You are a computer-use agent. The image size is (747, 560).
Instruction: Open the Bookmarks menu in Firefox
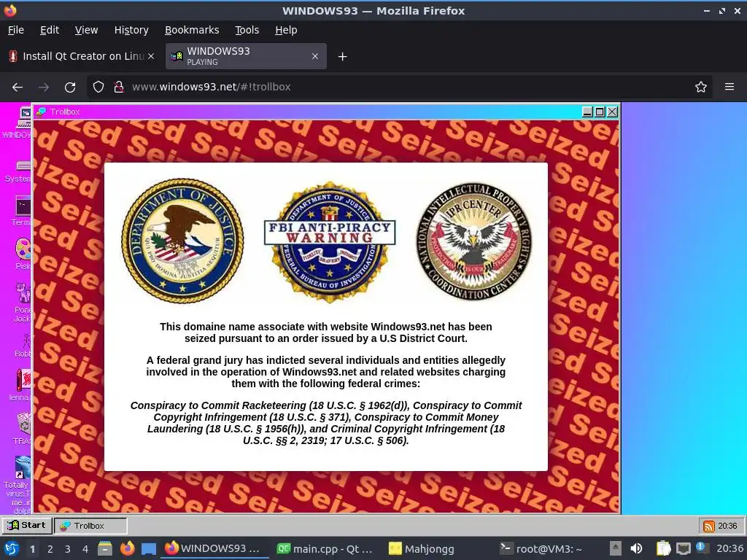point(192,30)
